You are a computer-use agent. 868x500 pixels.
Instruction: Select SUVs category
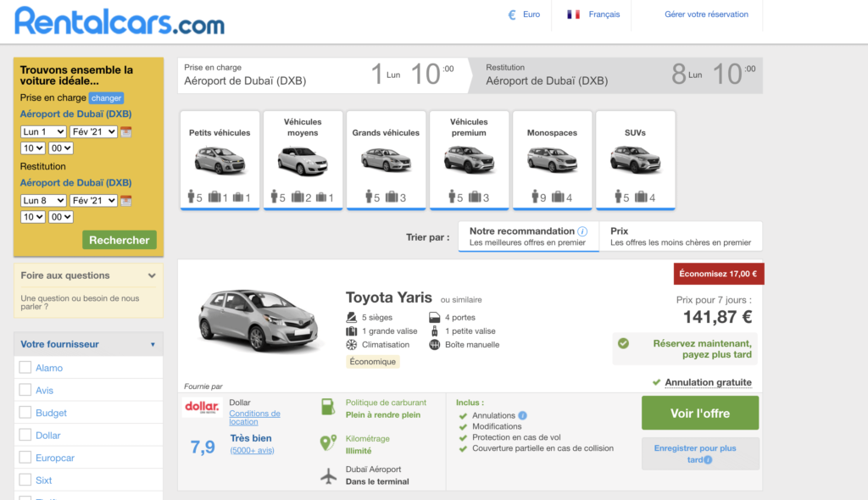click(x=635, y=160)
